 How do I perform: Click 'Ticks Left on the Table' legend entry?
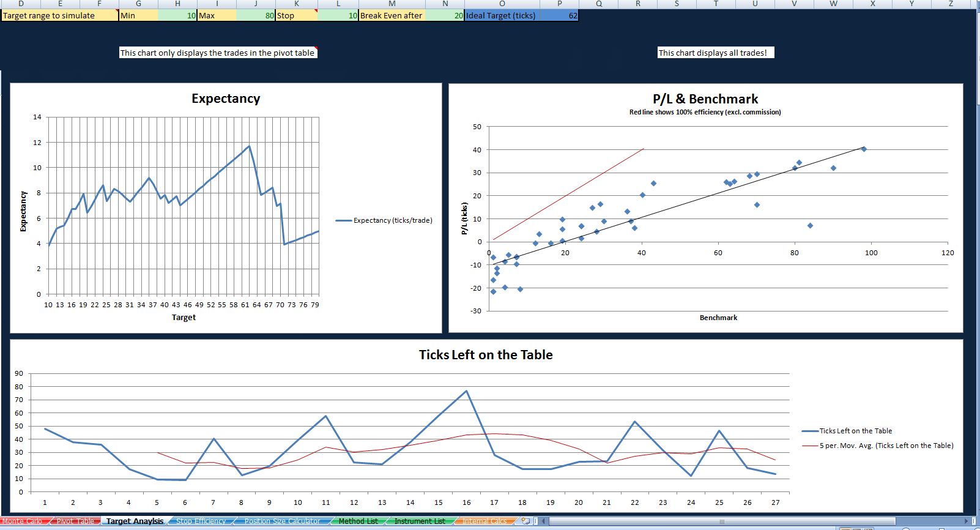coord(847,431)
